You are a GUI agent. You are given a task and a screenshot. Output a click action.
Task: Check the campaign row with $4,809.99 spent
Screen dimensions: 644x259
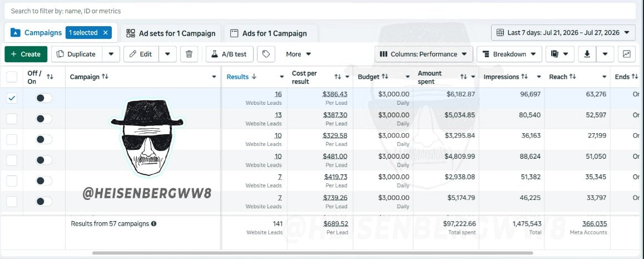(12, 160)
